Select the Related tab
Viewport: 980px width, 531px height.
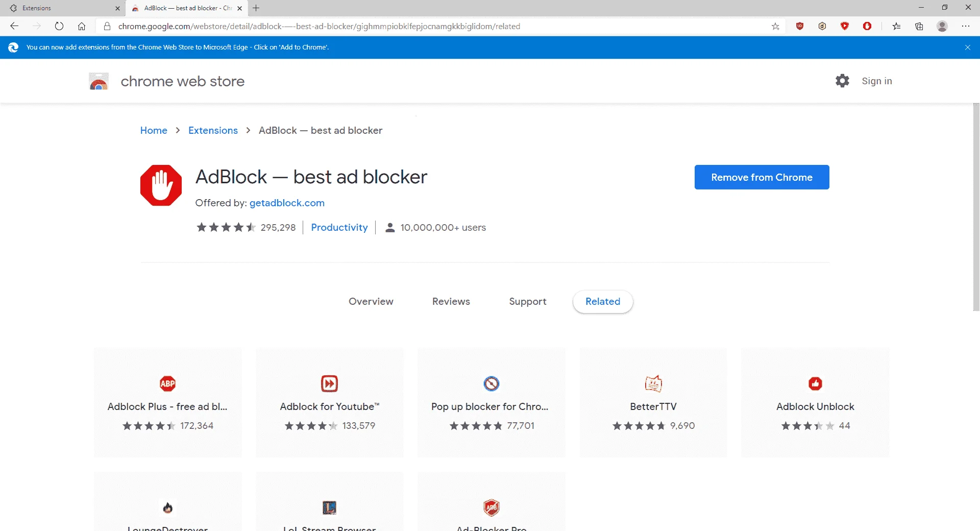(603, 302)
